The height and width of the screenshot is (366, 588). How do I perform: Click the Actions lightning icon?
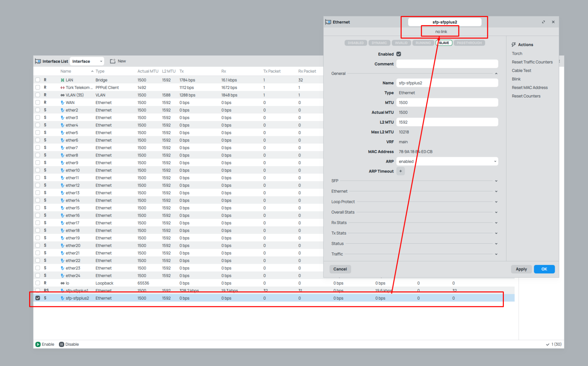[514, 45]
